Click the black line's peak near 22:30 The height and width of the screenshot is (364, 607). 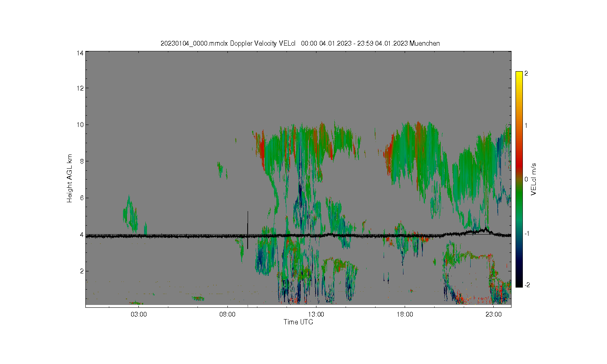click(x=486, y=229)
